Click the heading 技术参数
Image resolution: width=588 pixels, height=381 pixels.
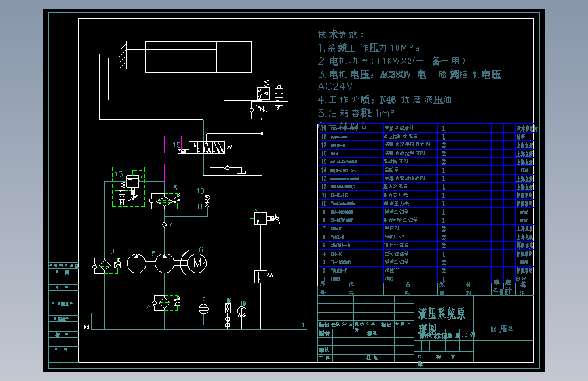pyautogui.click(x=341, y=35)
